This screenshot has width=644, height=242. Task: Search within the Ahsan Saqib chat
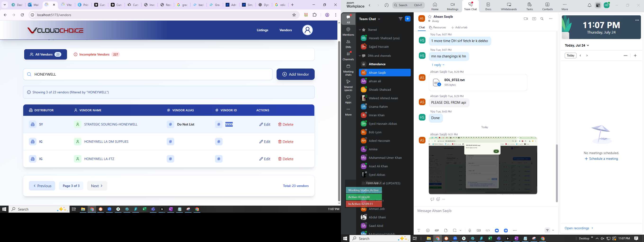click(x=542, y=19)
